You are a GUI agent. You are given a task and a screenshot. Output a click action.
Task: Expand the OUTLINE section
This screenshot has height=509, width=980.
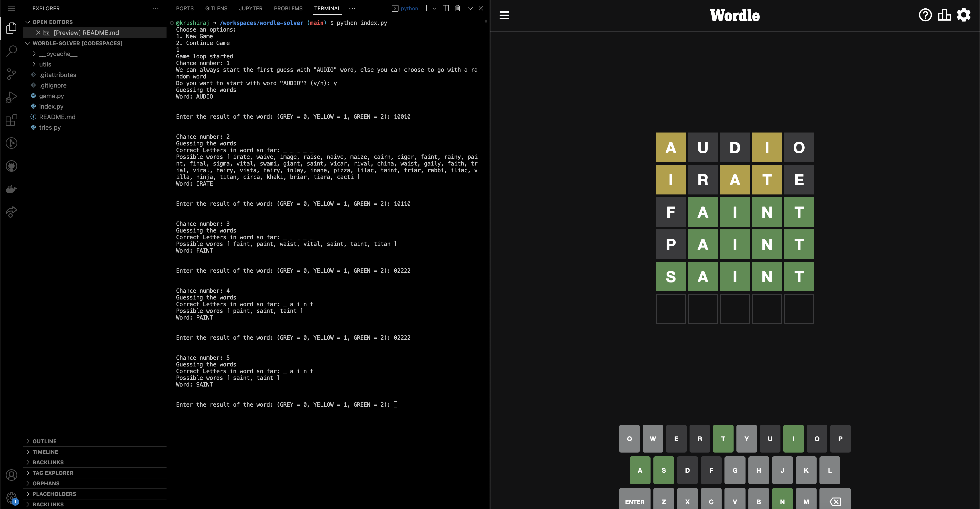[44, 441]
